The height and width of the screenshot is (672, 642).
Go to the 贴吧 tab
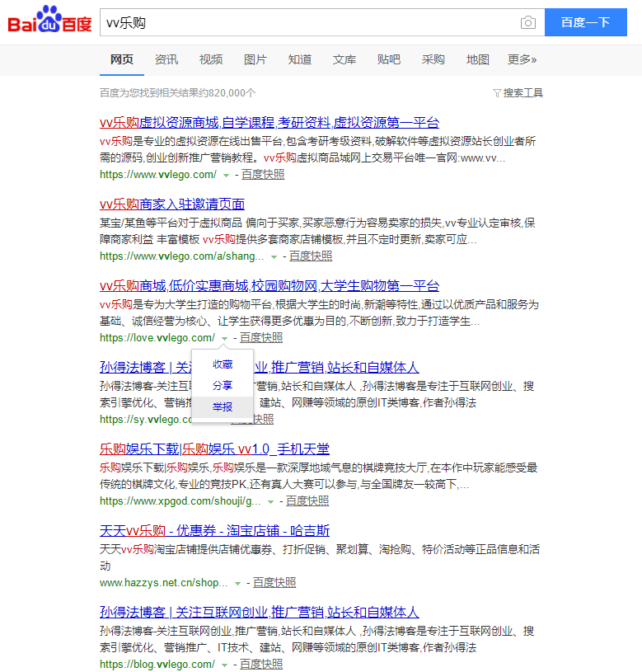coord(389,59)
